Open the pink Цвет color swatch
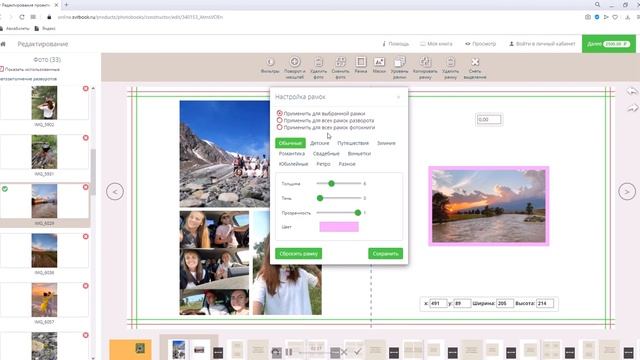Image resolution: width=640 pixels, height=360 pixels. click(x=339, y=227)
